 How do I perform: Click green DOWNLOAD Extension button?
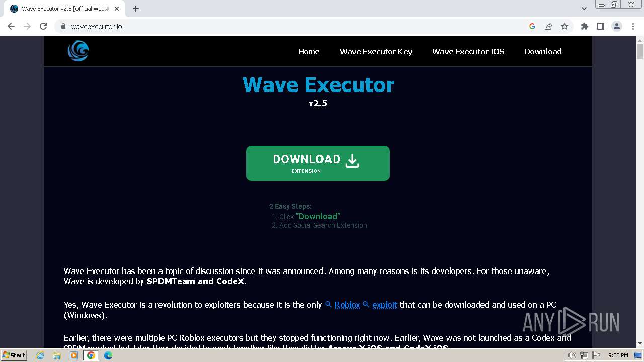click(318, 163)
